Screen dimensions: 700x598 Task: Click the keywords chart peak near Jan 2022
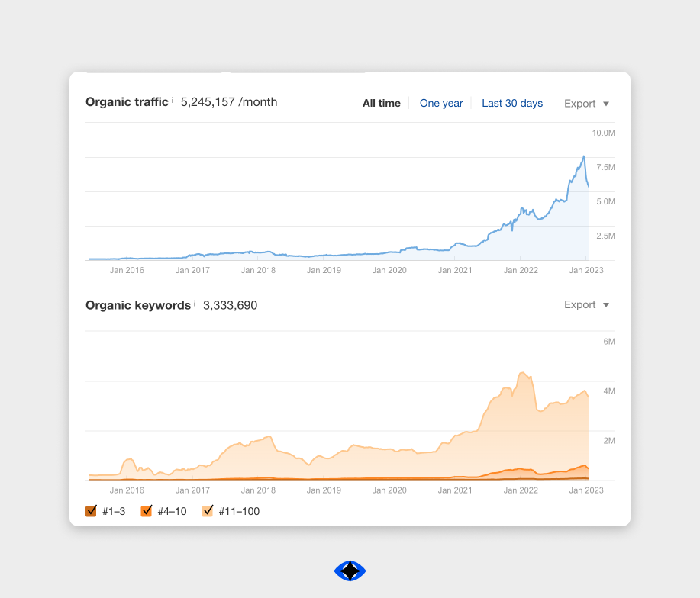[522, 373]
